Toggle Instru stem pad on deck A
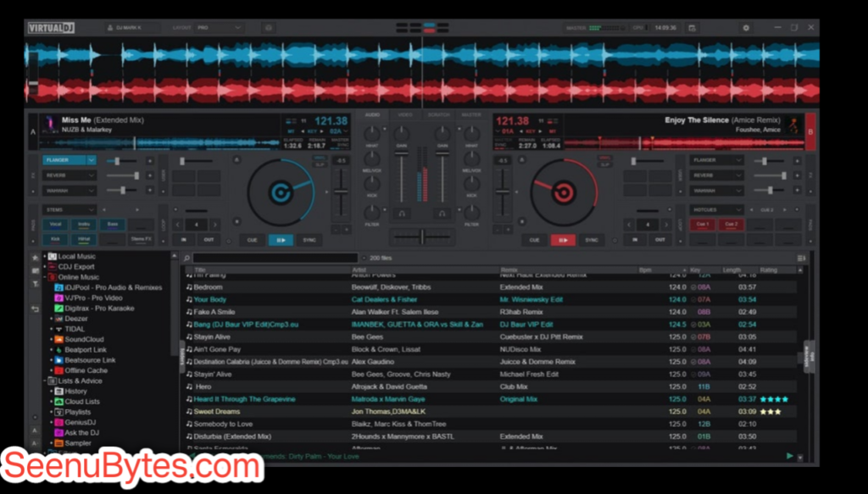Viewport: 868px width, 494px height. (x=84, y=225)
